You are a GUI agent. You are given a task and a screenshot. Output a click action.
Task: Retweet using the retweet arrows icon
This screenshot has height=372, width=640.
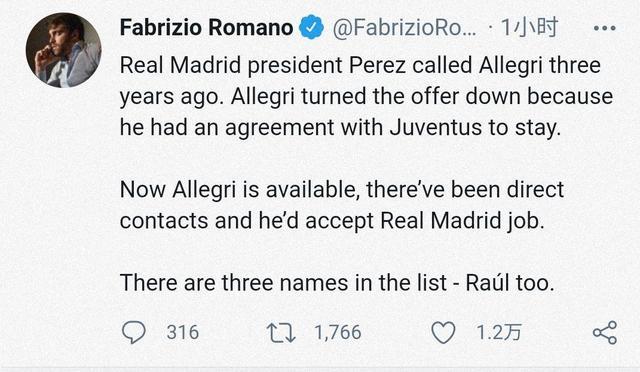tap(281, 332)
